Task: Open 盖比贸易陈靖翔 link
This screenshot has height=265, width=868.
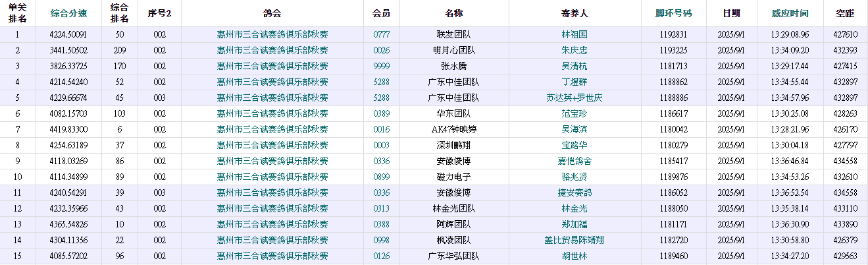Action: 574,240
